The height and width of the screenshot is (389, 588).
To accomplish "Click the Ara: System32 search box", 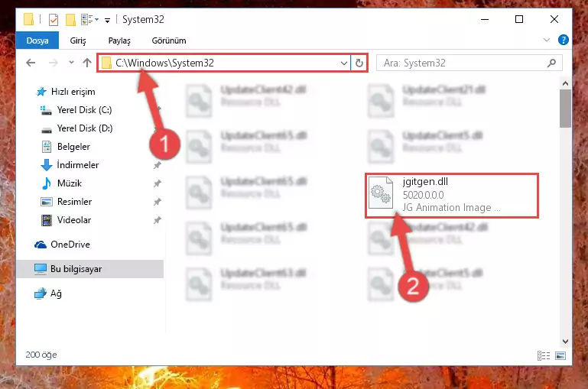I will point(469,63).
